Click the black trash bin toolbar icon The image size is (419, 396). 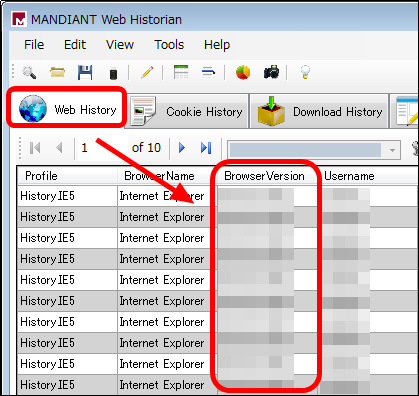click(113, 73)
